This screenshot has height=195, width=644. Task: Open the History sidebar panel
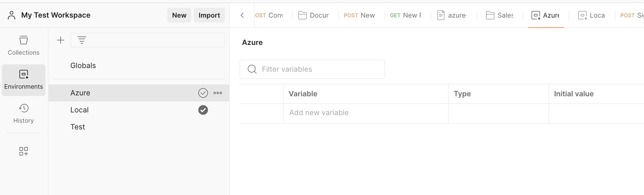click(x=24, y=114)
